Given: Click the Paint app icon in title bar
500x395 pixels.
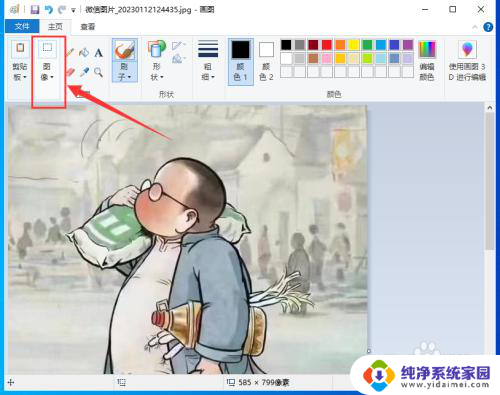Looking at the screenshot, I should tap(14, 10).
